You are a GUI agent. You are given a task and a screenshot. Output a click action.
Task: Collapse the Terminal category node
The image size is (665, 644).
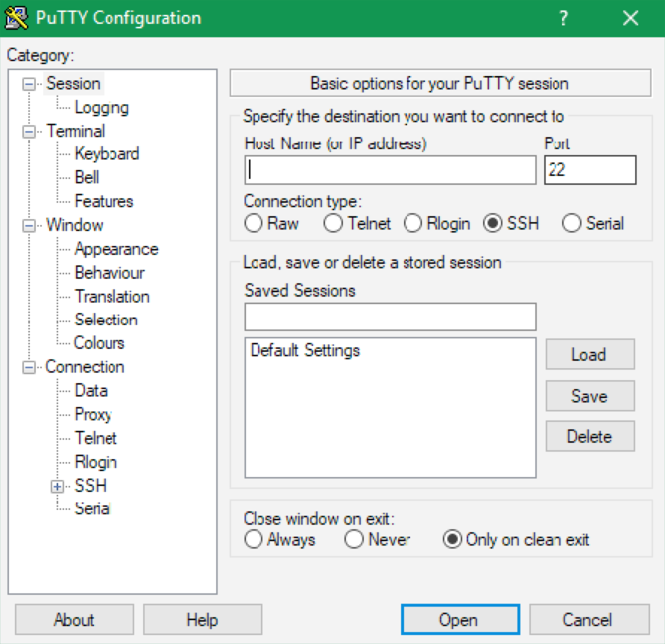click(29, 132)
